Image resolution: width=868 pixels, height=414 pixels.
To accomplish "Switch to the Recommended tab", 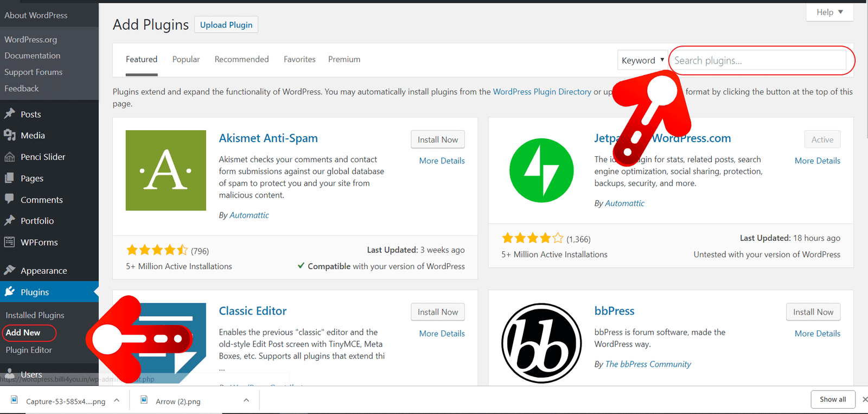I will [x=241, y=59].
